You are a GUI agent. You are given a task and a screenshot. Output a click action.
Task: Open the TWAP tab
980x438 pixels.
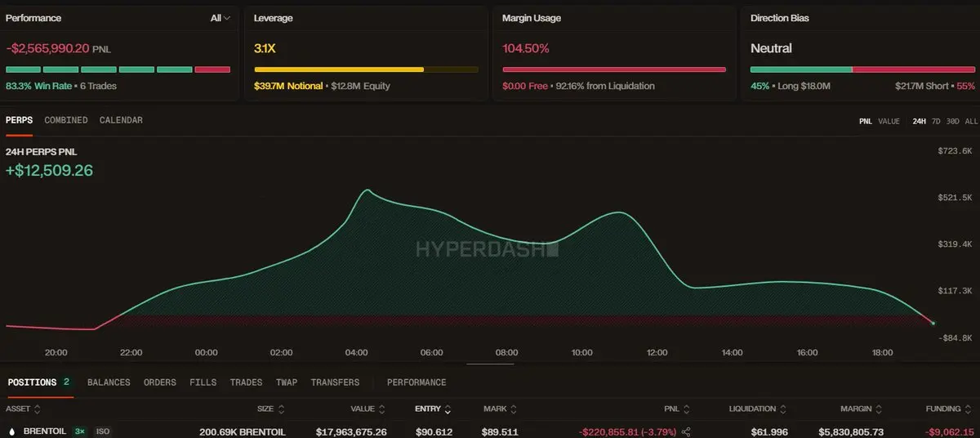tap(287, 382)
